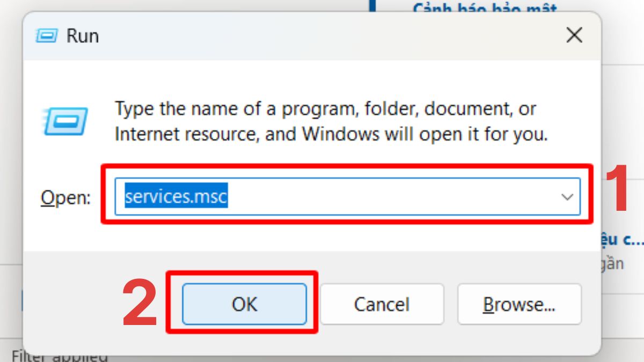Expand the Open combo box dropdown arrow
This screenshot has height=362, width=644.
(567, 197)
